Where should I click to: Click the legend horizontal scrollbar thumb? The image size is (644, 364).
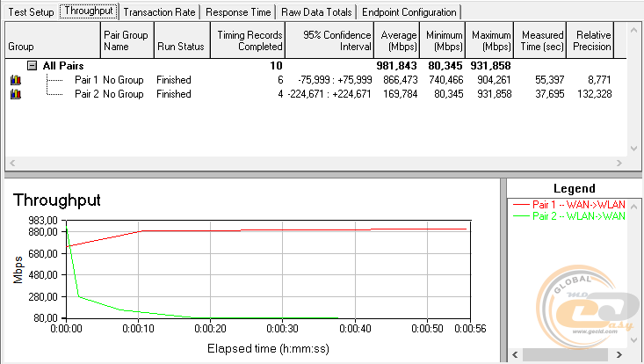pos(565,354)
